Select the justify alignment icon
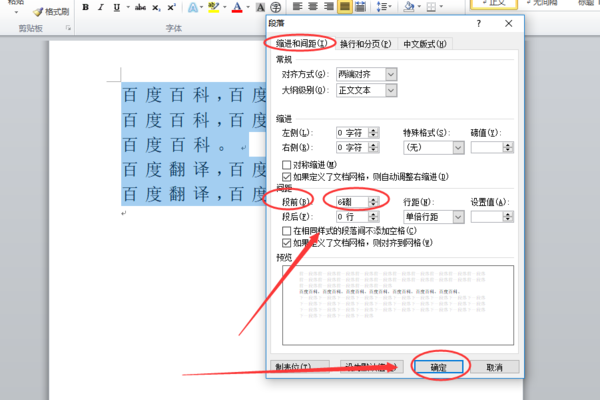 pyautogui.click(x=345, y=7)
